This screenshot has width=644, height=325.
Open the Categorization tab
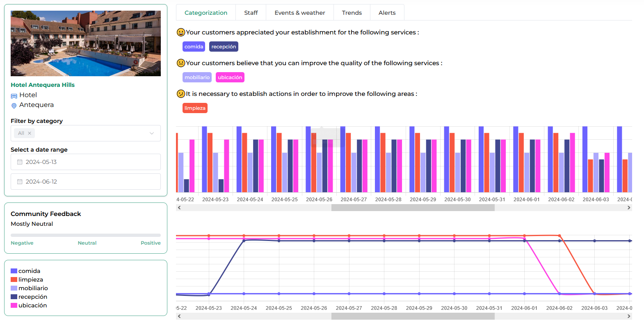pyautogui.click(x=206, y=13)
